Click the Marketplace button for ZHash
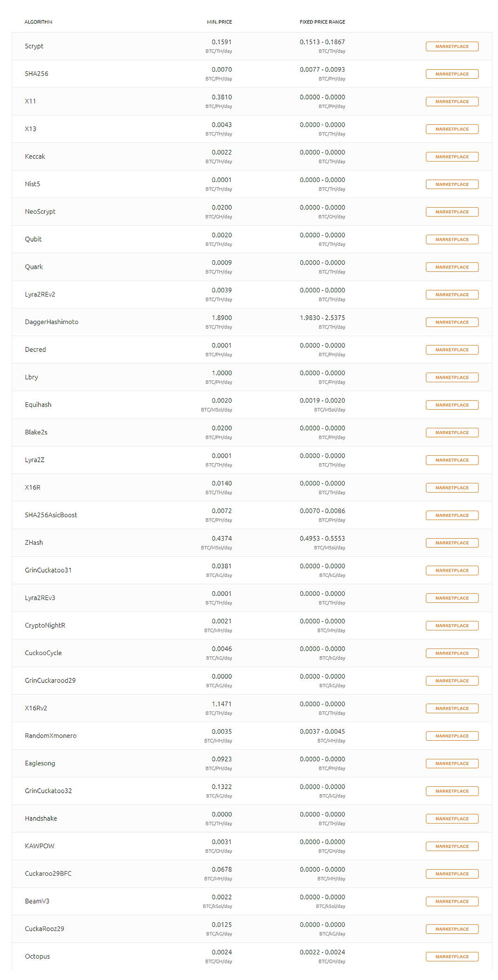This screenshot has width=498, height=980. (452, 542)
